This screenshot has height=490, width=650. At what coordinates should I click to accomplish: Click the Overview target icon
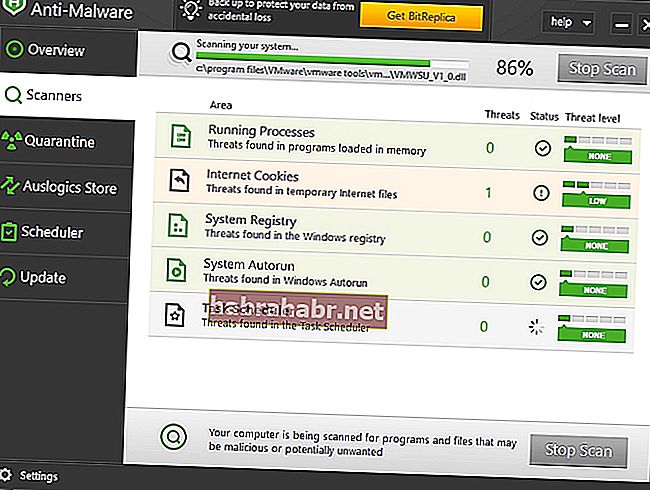14,49
